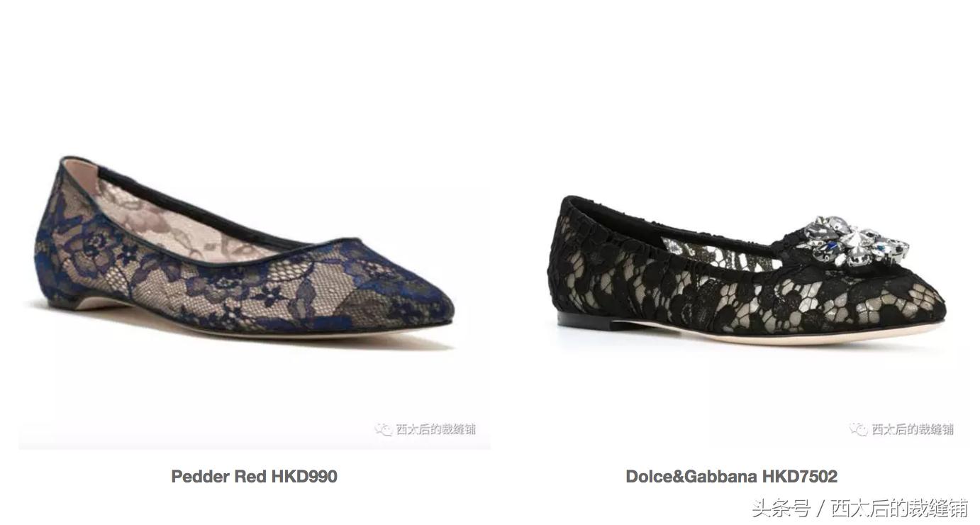Click the Dolce&Gabbana HKD7502 caption
This screenshot has height=525, width=980.
click(x=731, y=477)
